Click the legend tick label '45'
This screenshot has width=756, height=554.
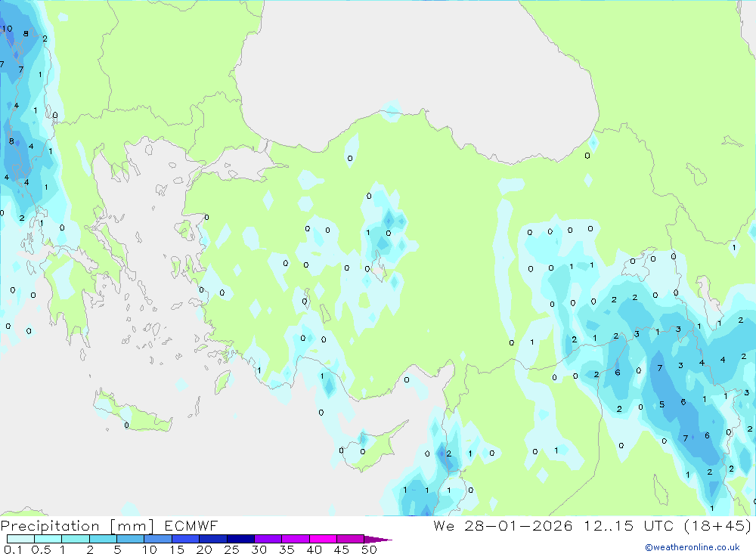(342, 549)
